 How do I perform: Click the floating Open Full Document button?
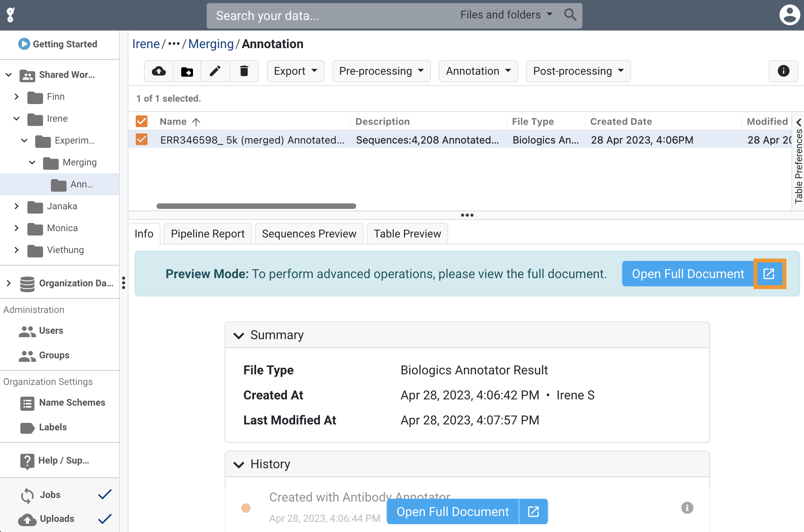tap(453, 512)
